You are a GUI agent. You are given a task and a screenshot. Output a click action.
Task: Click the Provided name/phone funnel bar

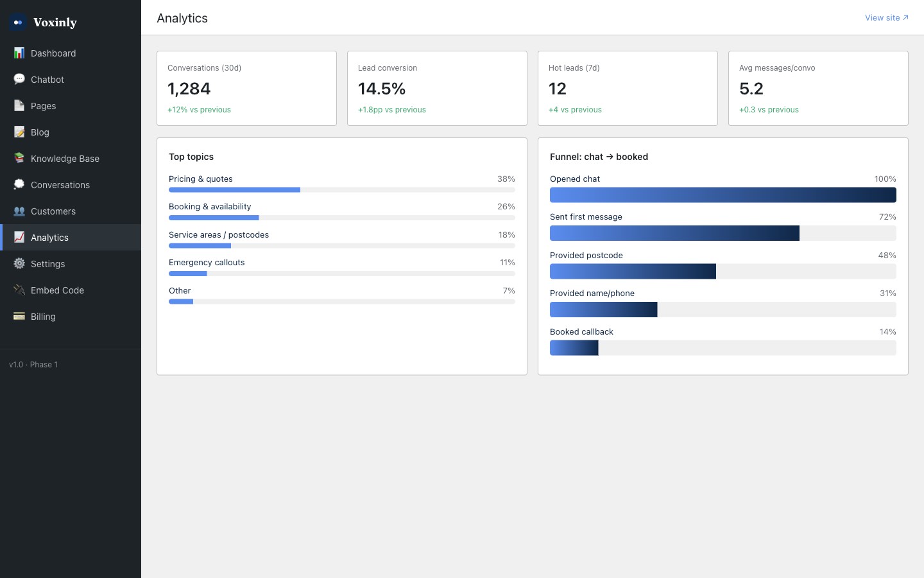coord(723,310)
